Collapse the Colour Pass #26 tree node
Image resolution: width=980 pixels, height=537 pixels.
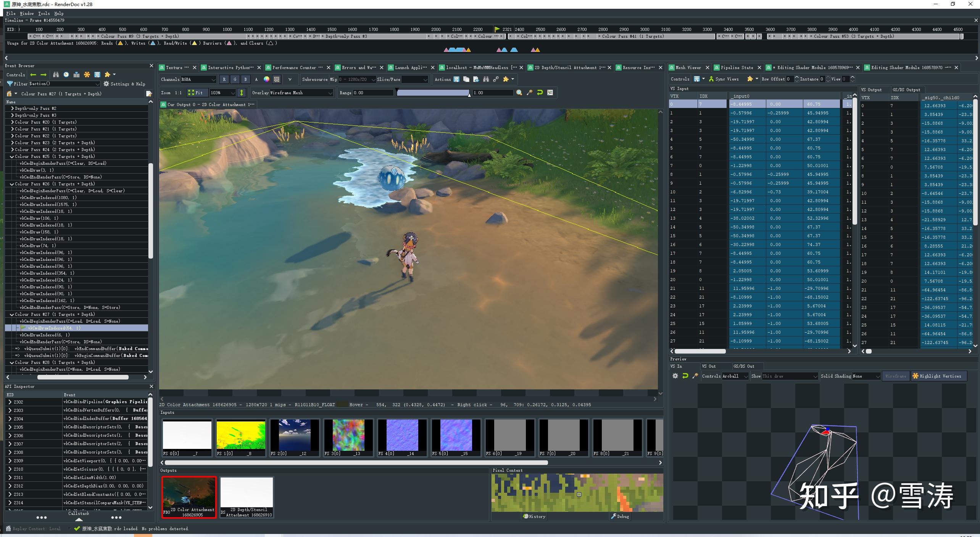click(x=12, y=184)
